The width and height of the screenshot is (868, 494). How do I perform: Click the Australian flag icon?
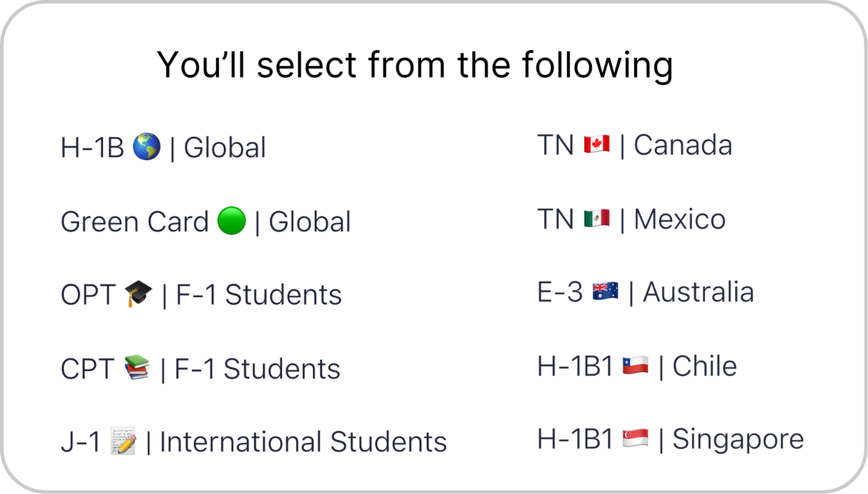(605, 292)
